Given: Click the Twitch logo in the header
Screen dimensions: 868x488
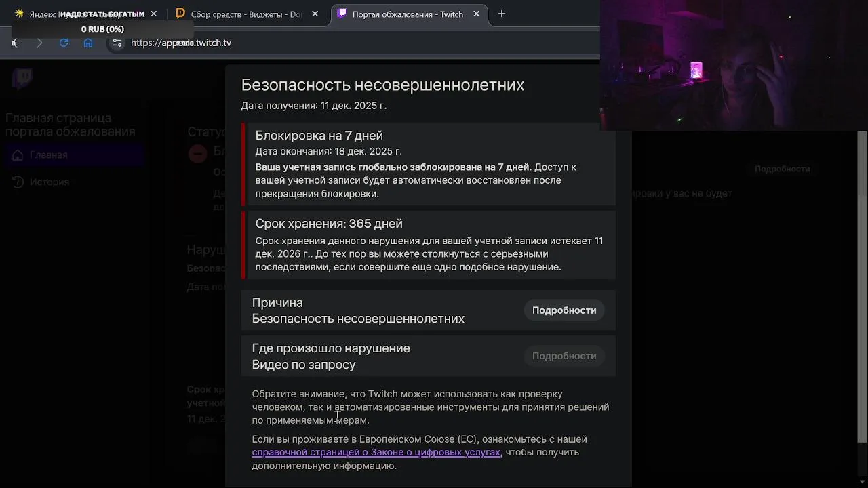Looking at the screenshot, I should coord(22,79).
